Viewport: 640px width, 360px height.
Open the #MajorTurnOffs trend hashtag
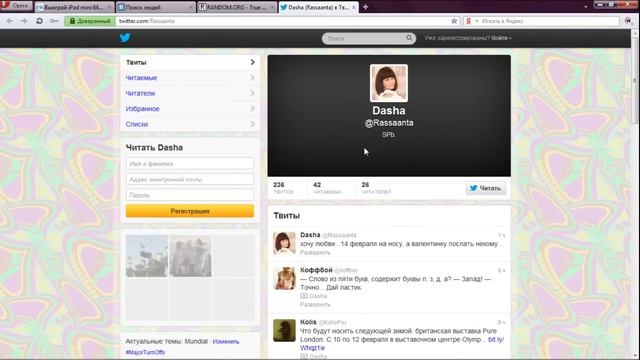145,352
